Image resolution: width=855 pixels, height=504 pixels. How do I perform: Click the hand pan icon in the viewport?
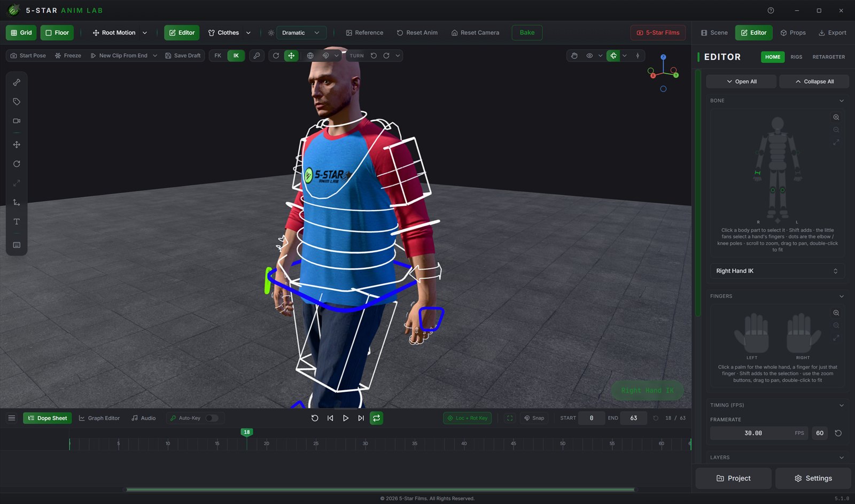[x=574, y=56]
